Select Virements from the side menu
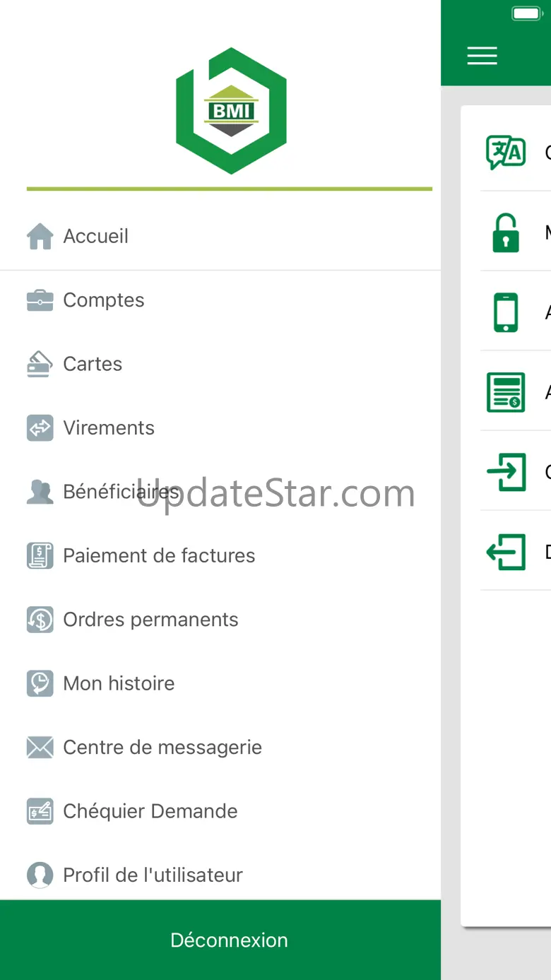Screen dimensions: 551x980 [220, 428]
